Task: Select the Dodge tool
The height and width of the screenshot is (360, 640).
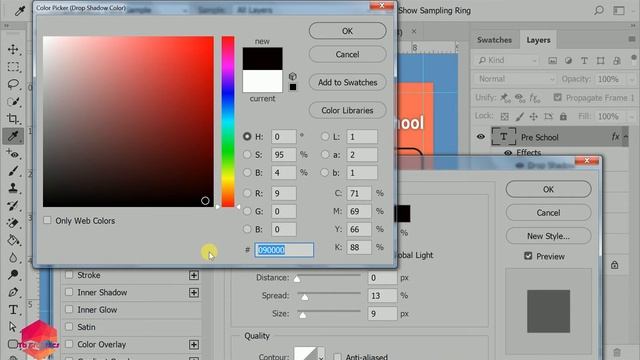Action: (13, 275)
